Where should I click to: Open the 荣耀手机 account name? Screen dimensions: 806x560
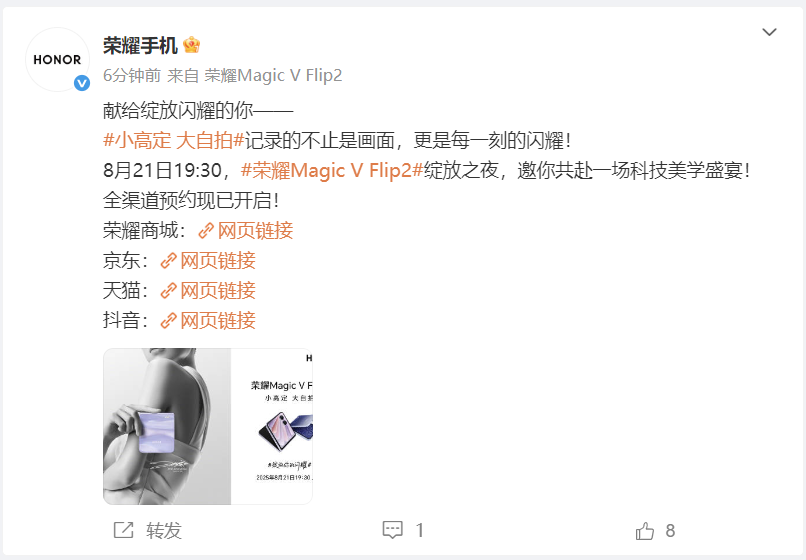[140, 45]
